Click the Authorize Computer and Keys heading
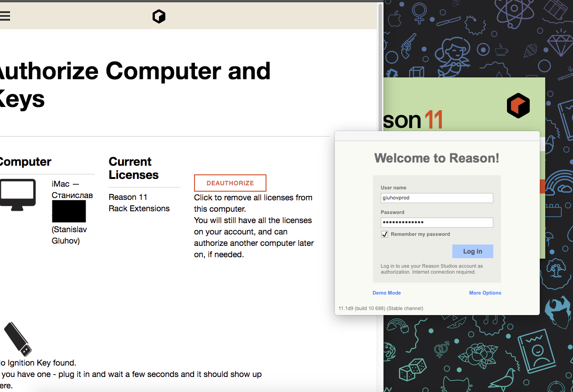Screen dimensions: 573x392 [x=135, y=85]
